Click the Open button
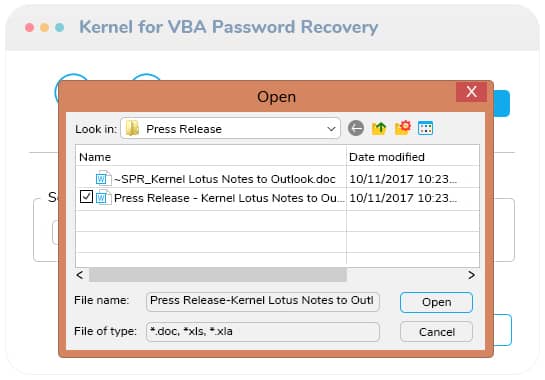The width and height of the screenshot is (545, 380). point(436,302)
